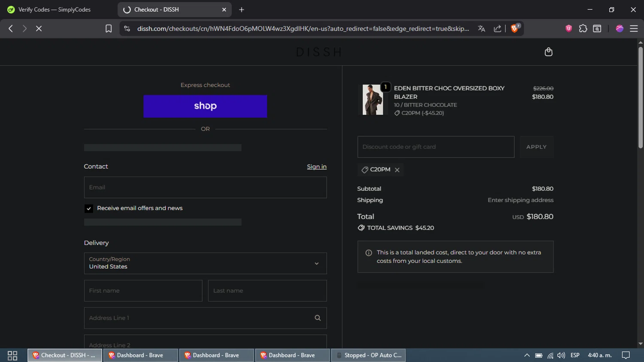Viewport: 644px width, 362px height.
Task: Uncheck Receive email offers and news
Action: pos(89,209)
